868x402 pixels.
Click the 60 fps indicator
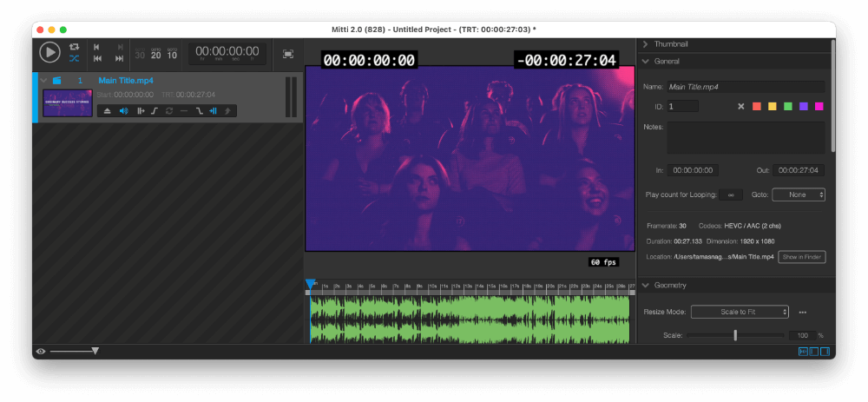[x=603, y=262]
